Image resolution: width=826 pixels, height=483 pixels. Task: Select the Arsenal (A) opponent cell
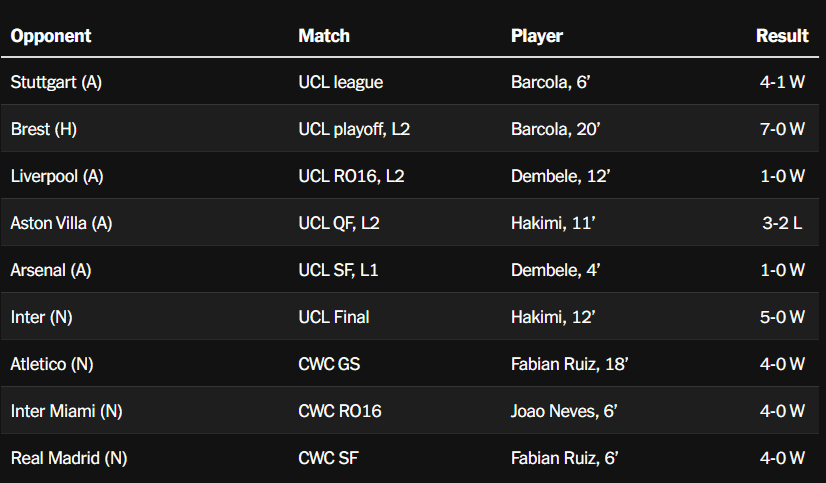52,270
